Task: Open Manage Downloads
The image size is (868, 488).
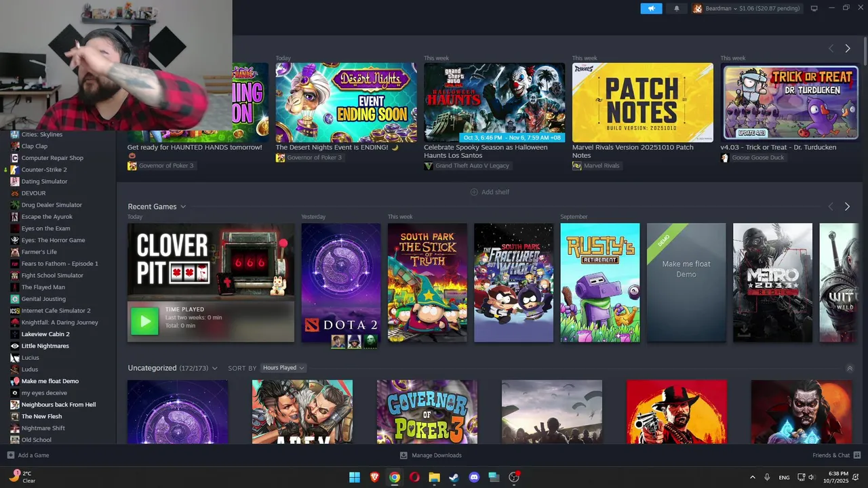Action: pyautogui.click(x=431, y=455)
